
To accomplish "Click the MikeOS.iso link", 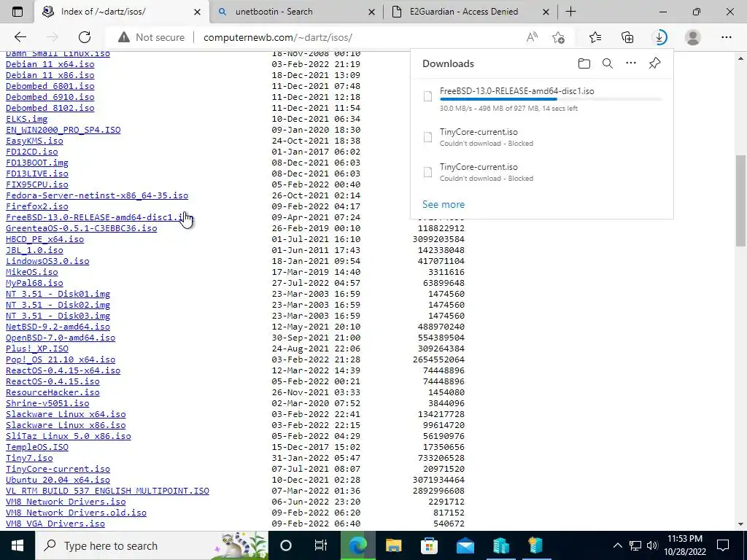I will pos(32,272).
